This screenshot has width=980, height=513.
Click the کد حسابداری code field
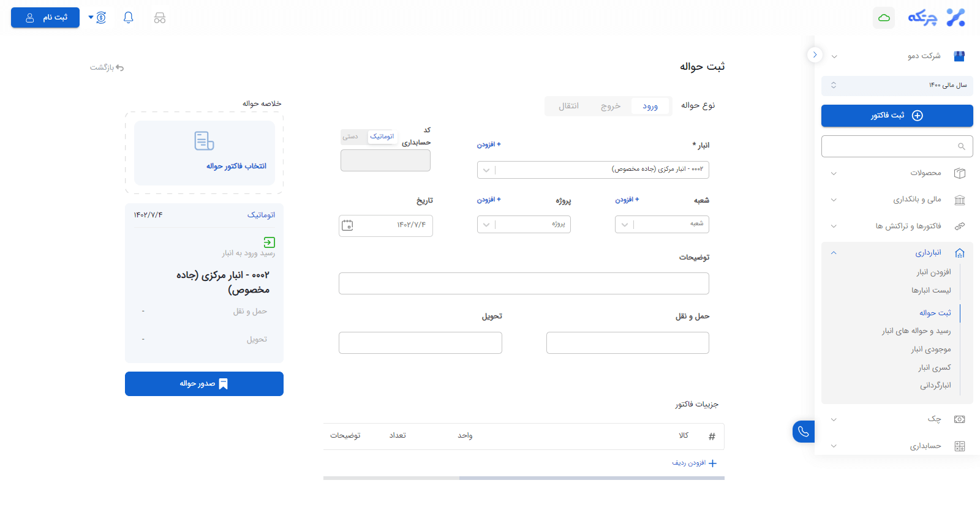point(385,160)
